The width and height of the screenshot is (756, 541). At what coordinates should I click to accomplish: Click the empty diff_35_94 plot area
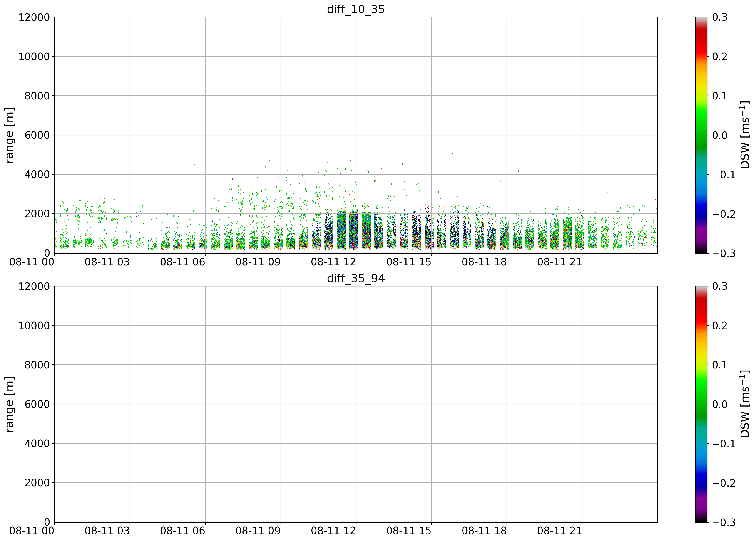point(356,404)
